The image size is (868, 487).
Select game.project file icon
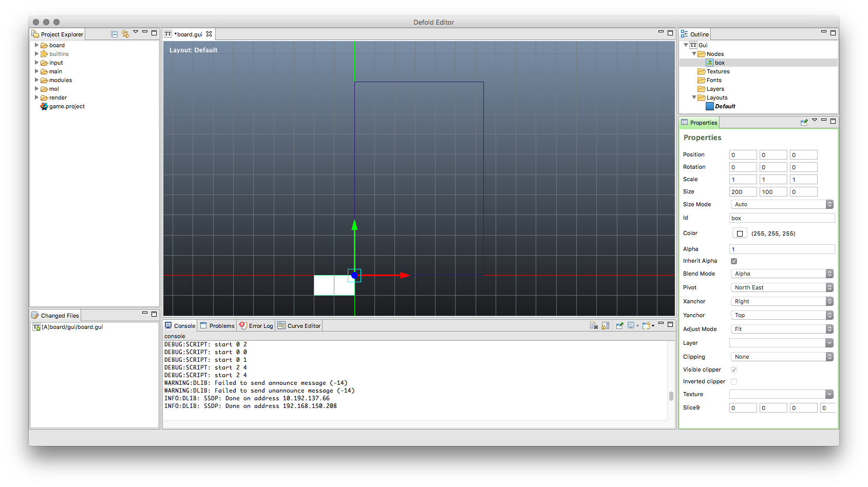pyautogui.click(x=44, y=106)
